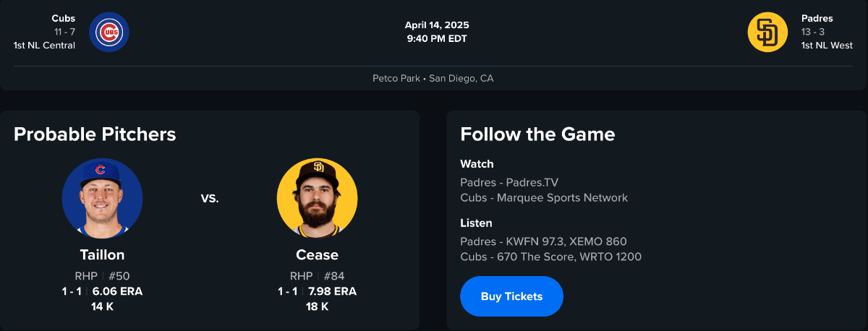Click the April 14, 2025 game date
Screen dimensions: 868x331
[437, 25]
